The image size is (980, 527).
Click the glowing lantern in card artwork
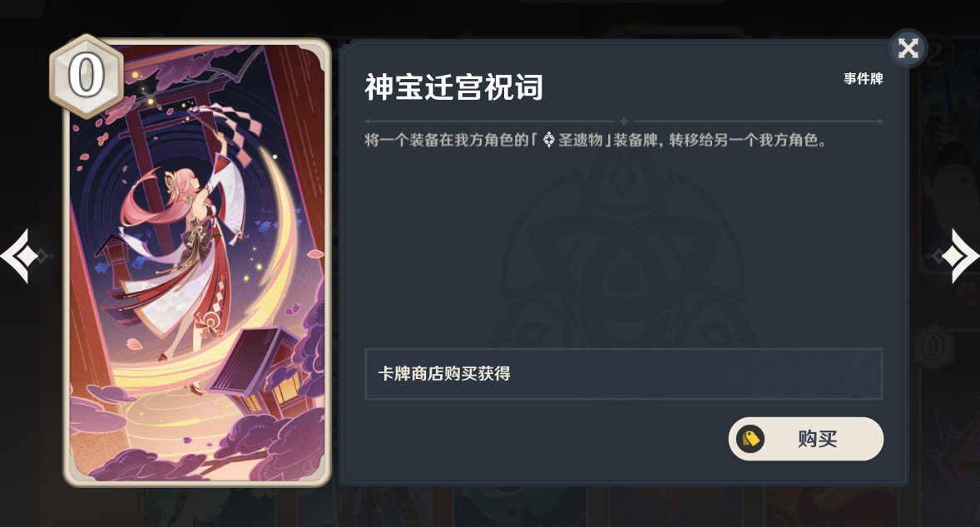point(265,368)
